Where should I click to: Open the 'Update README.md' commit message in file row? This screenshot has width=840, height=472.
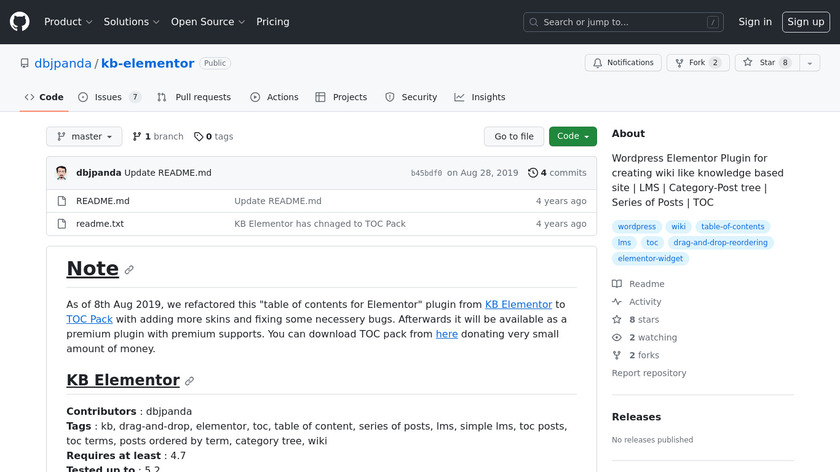pyautogui.click(x=278, y=201)
